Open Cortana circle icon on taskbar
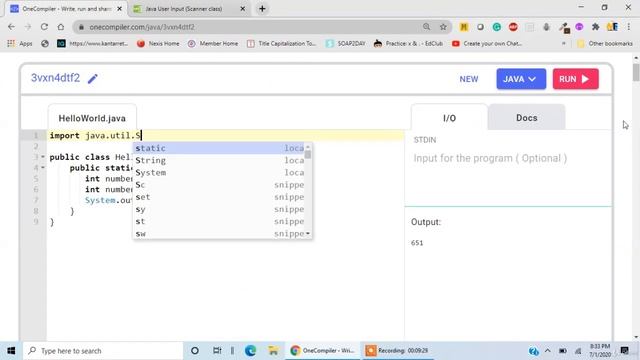This screenshot has width=640, height=360. 195,351
